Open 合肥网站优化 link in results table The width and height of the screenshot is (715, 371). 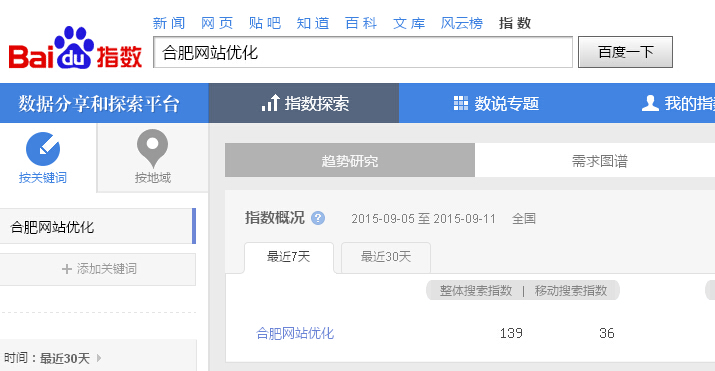pyautogui.click(x=295, y=333)
